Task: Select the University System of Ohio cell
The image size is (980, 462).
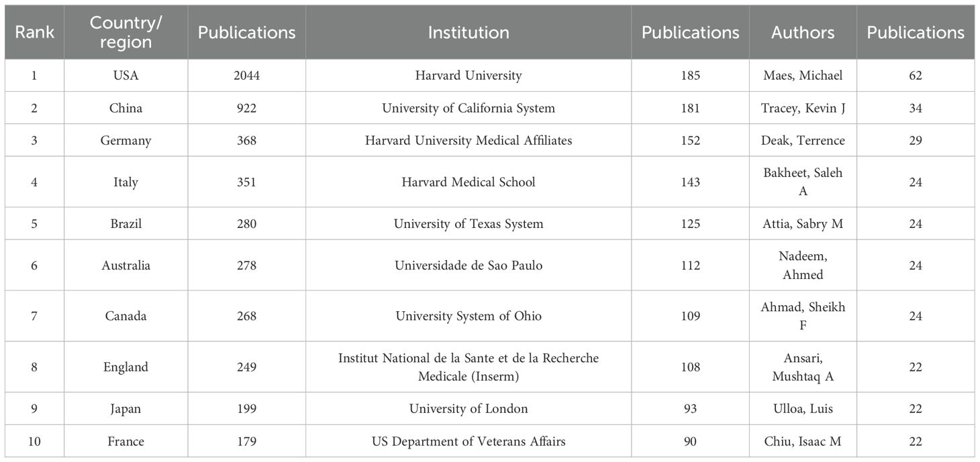Action: click(x=469, y=316)
